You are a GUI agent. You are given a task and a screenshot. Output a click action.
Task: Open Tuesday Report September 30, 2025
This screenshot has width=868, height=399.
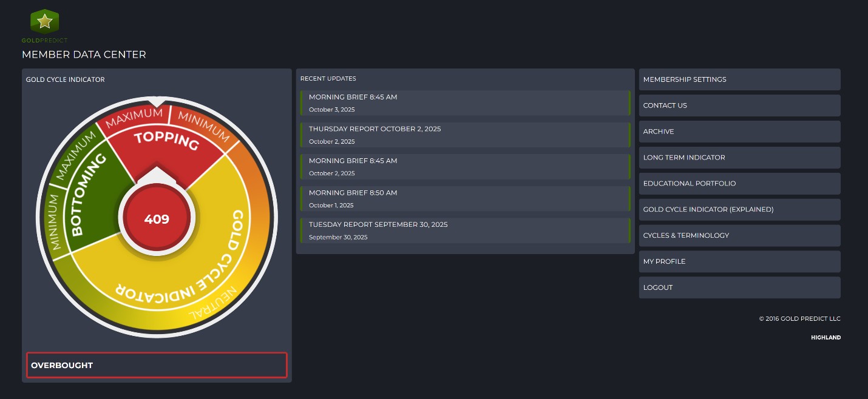point(466,230)
